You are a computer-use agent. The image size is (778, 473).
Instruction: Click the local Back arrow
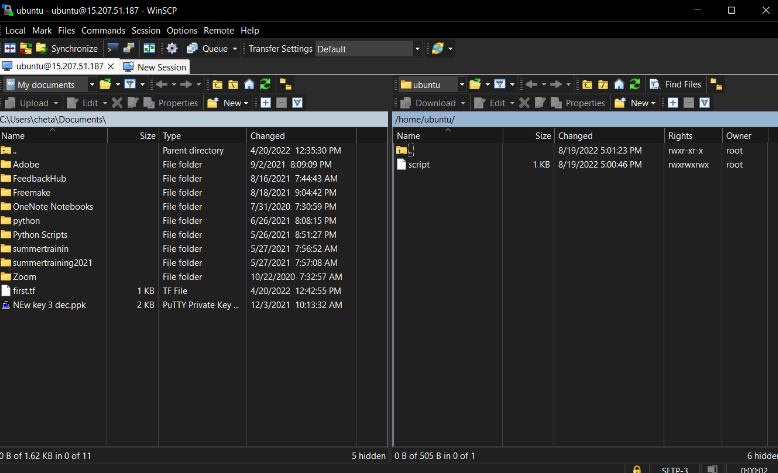[x=161, y=84]
